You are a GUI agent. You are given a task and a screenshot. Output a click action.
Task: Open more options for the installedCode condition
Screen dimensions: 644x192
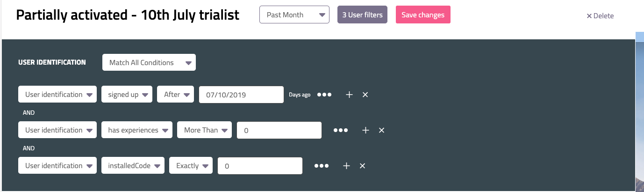click(322, 166)
